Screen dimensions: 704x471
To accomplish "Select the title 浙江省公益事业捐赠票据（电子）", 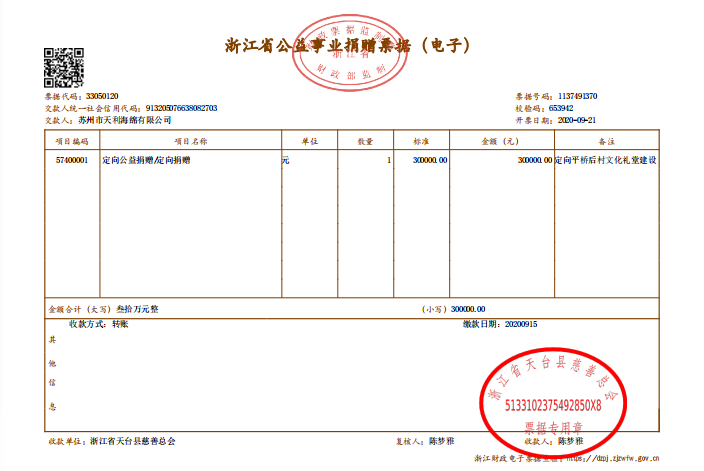I will coord(348,46).
